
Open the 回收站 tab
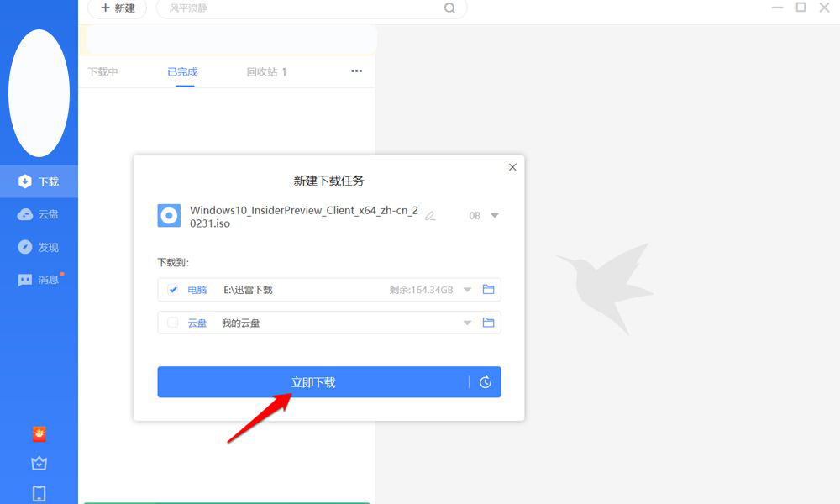tap(262, 71)
